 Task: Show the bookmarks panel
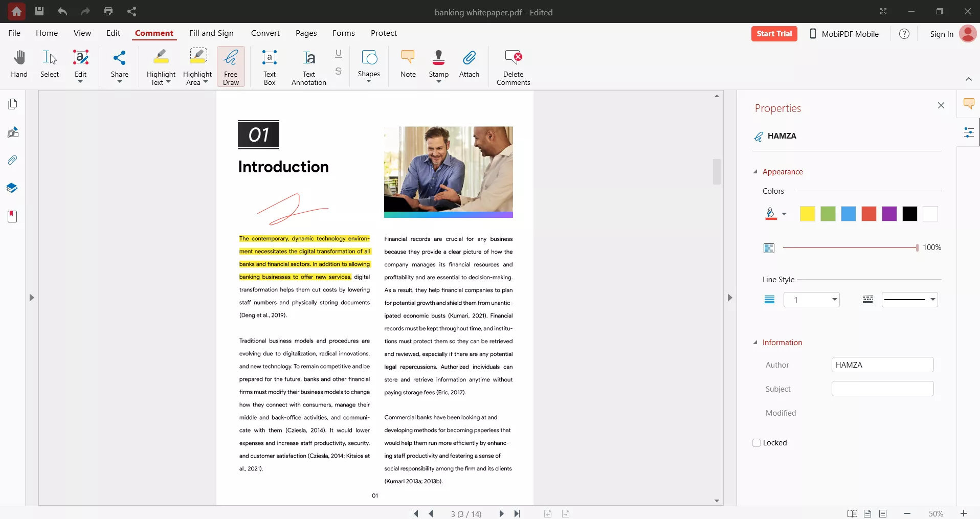12,216
